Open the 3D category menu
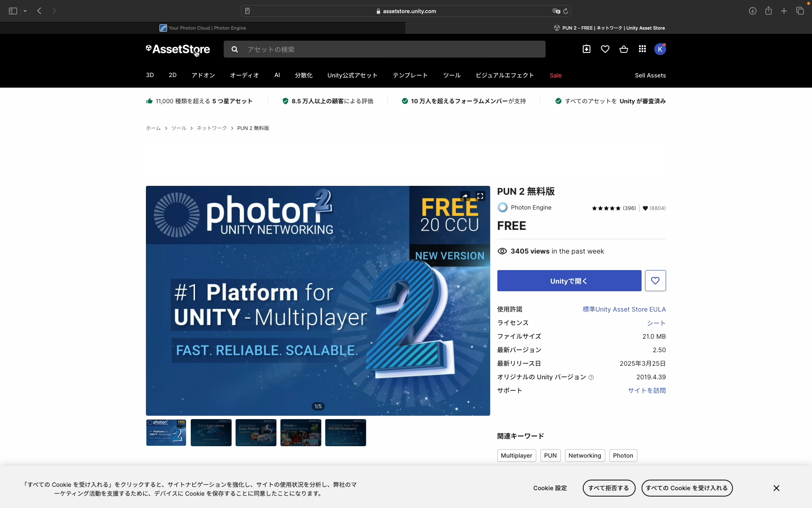812x508 pixels. pos(150,75)
